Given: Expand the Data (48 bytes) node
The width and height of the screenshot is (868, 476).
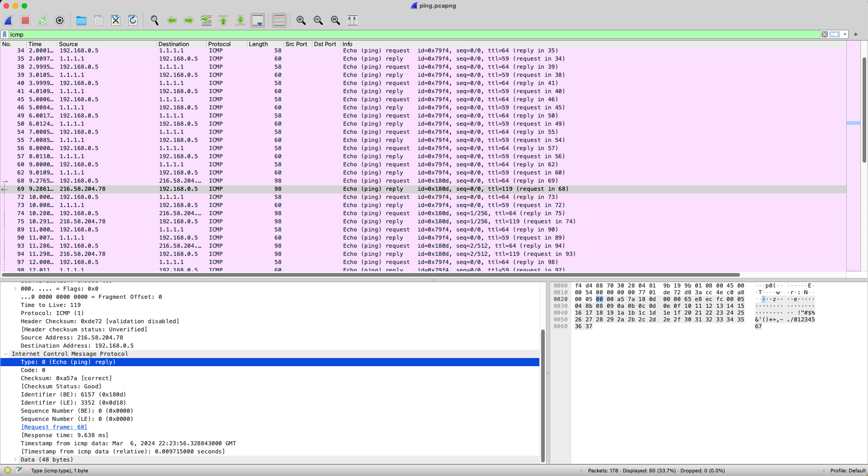Looking at the screenshot, I should coord(15,459).
